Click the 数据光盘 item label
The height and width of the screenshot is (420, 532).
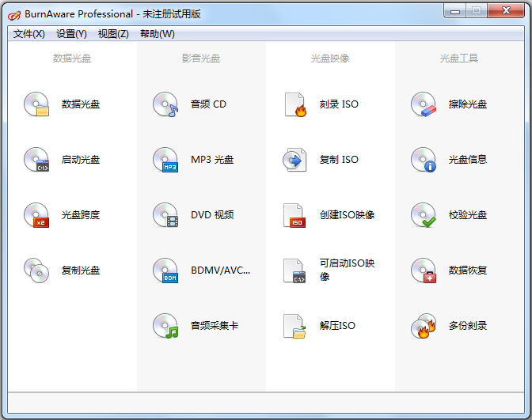[x=81, y=104]
